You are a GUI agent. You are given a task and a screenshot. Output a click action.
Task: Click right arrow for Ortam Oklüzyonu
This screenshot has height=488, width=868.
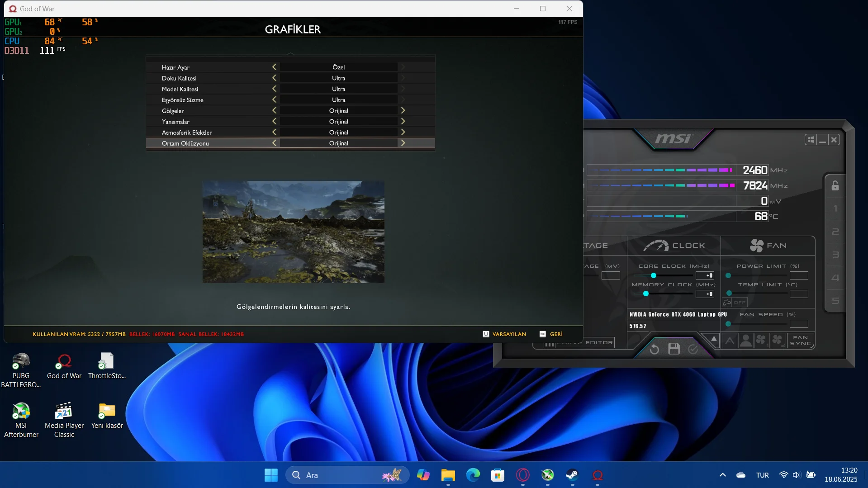[403, 143]
